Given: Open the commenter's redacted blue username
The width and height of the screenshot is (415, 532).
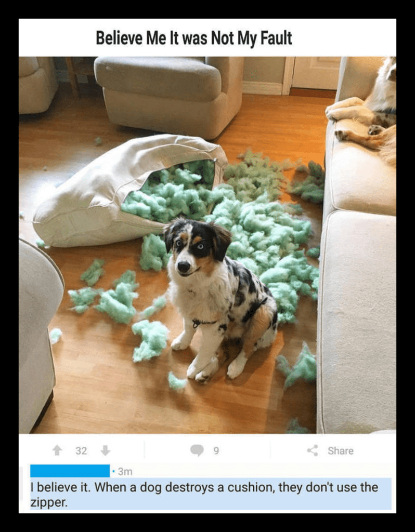Looking at the screenshot, I should (x=70, y=471).
